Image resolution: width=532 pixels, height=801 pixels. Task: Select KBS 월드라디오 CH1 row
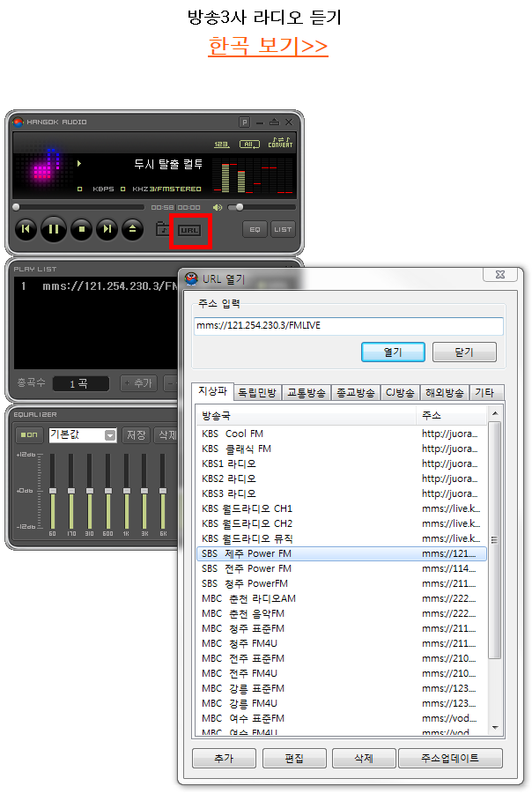pyautogui.click(x=342, y=508)
